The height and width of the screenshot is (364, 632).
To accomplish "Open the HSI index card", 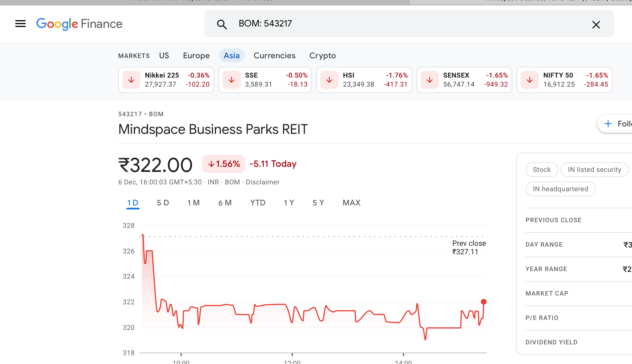I will [x=364, y=80].
